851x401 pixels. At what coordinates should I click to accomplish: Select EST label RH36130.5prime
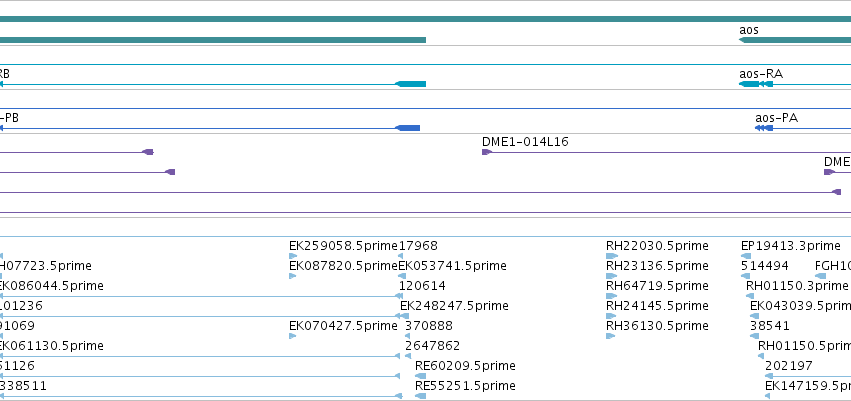(x=657, y=326)
